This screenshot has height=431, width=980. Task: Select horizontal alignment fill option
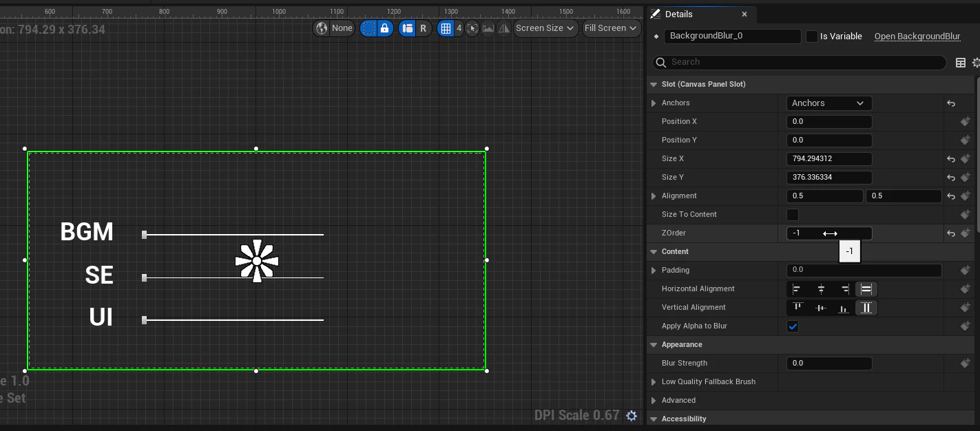click(x=866, y=289)
